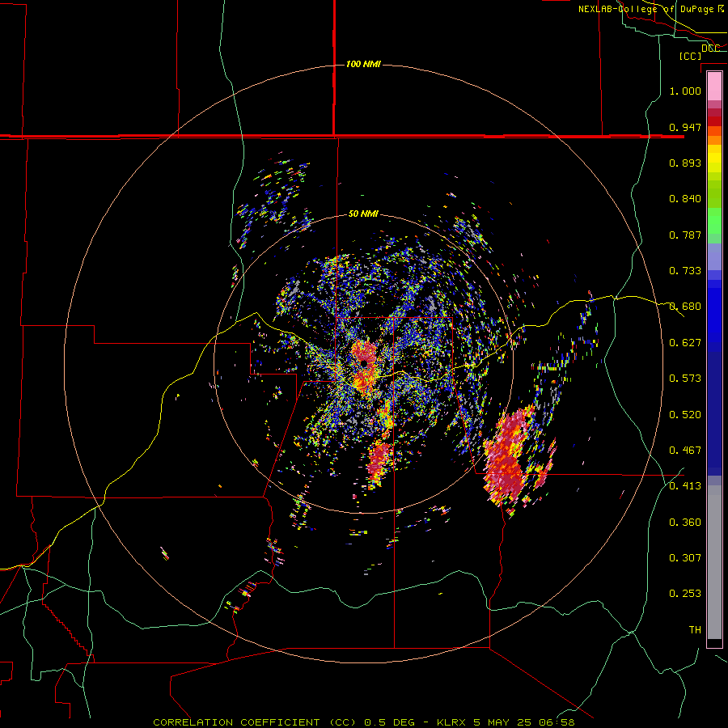Select the 0.627 scale value
Screen dimensions: 728x728
[x=685, y=343]
